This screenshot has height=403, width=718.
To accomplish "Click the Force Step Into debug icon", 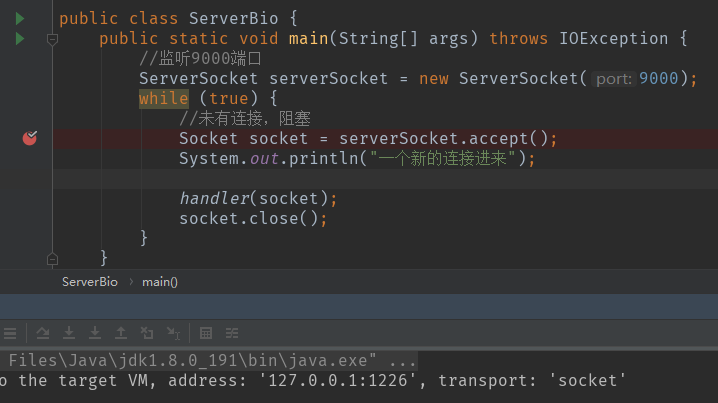I will [95, 333].
